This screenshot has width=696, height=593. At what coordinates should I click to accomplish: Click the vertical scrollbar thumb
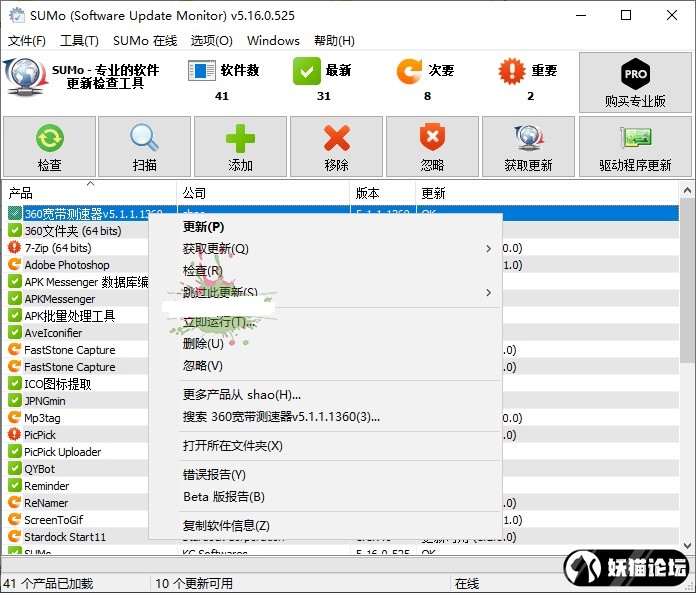687,280
